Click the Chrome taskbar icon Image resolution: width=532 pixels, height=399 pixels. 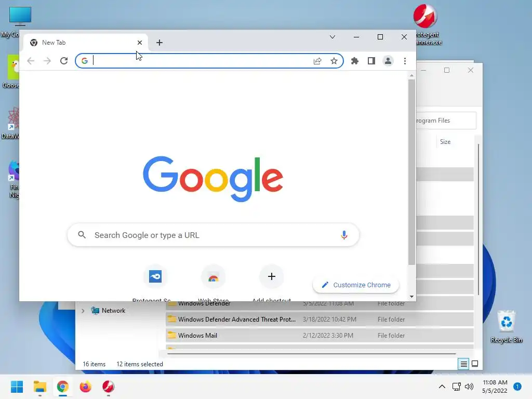point(62,387)
